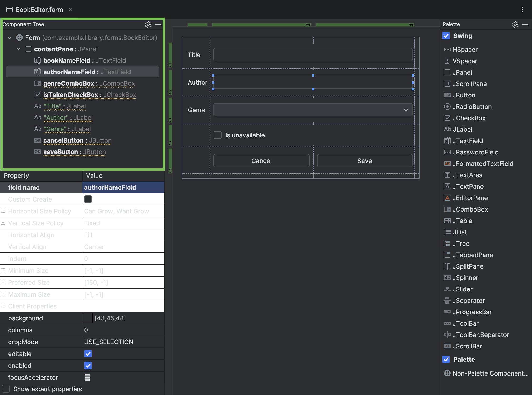Select the JTextField component in the Palette
This screenshot has height=395, width=532.
467,141
